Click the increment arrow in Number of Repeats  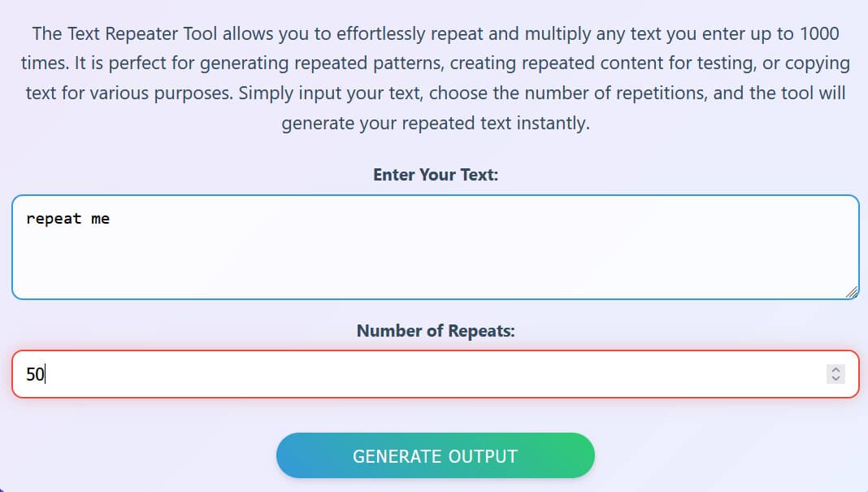pos(835,369)
